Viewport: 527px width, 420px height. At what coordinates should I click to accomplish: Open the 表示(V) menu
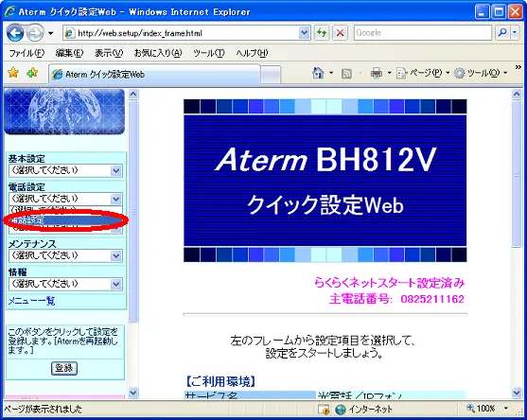[x=109, y=53]
